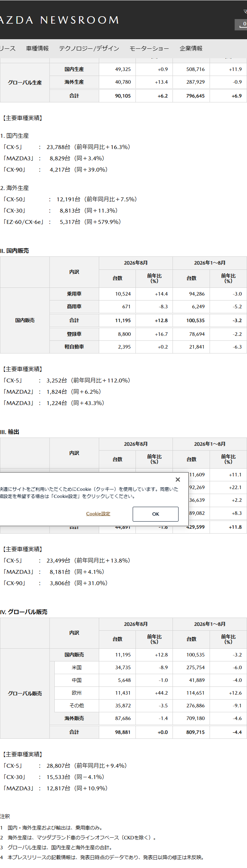
Task: Click the 海外販売 row label
Action: coord(74,718)
